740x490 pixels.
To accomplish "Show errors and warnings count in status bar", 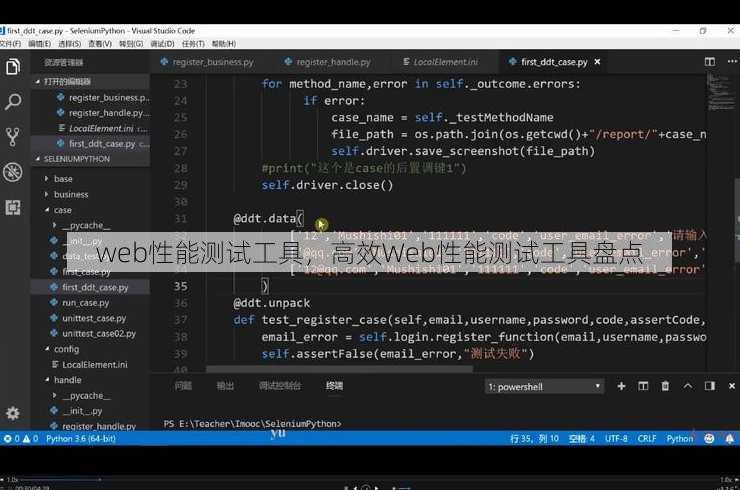I will click(x=21, y=439).
